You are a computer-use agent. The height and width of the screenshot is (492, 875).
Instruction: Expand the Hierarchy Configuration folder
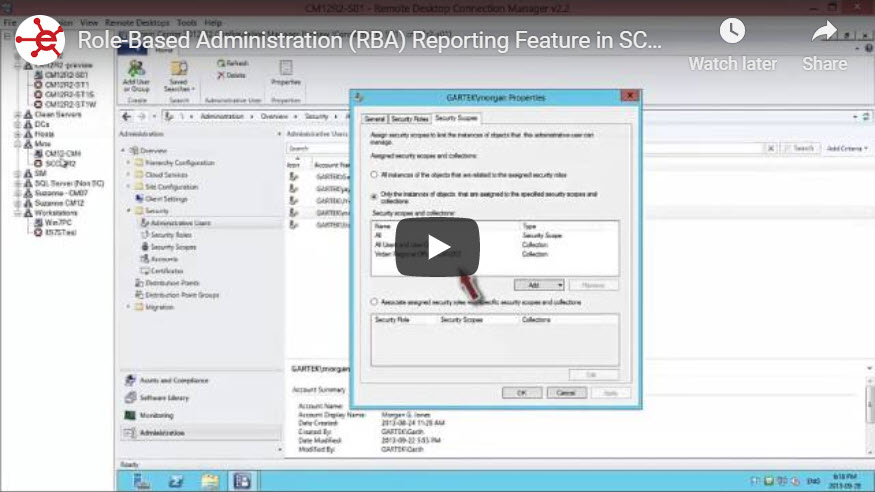click(128, 163)
